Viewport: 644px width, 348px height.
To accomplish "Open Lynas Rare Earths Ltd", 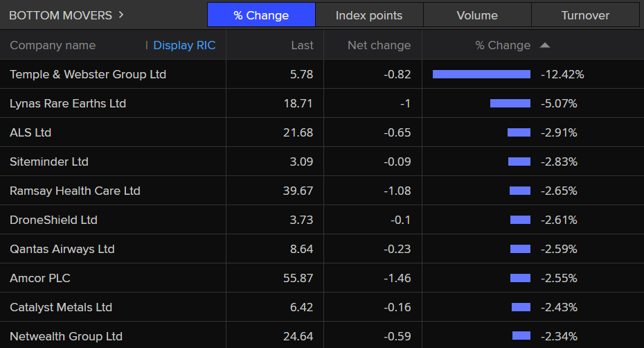I will [x=68, y=103].
